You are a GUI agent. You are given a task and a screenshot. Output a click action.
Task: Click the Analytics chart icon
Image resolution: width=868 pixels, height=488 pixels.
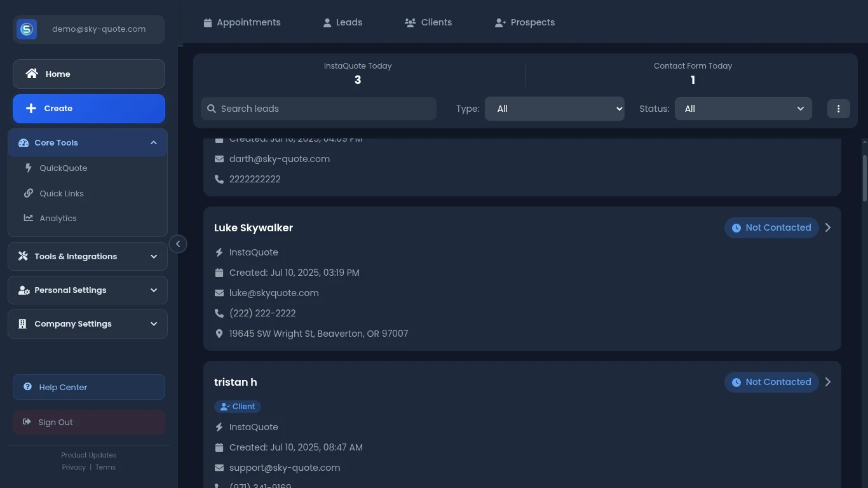(x=27, y=218)
